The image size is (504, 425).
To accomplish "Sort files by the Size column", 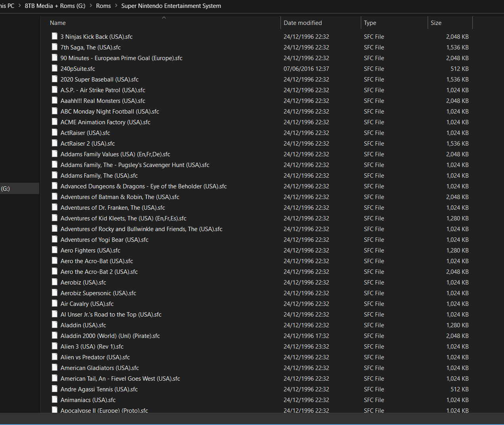I will (436, 23).
